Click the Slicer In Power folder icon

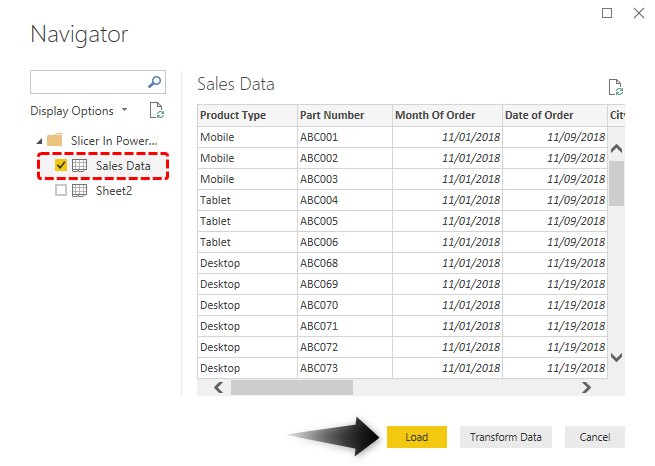(x=55, y=140)
